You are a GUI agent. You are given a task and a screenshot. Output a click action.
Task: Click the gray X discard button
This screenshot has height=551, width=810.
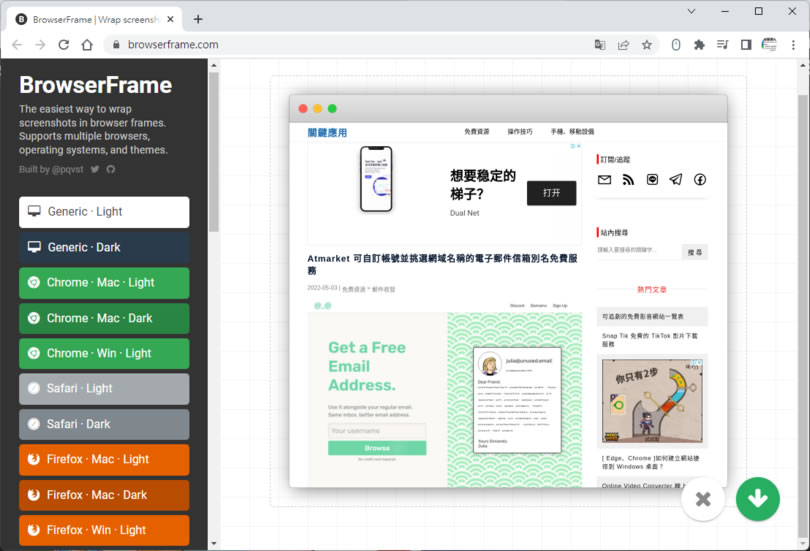click(703, 499)
